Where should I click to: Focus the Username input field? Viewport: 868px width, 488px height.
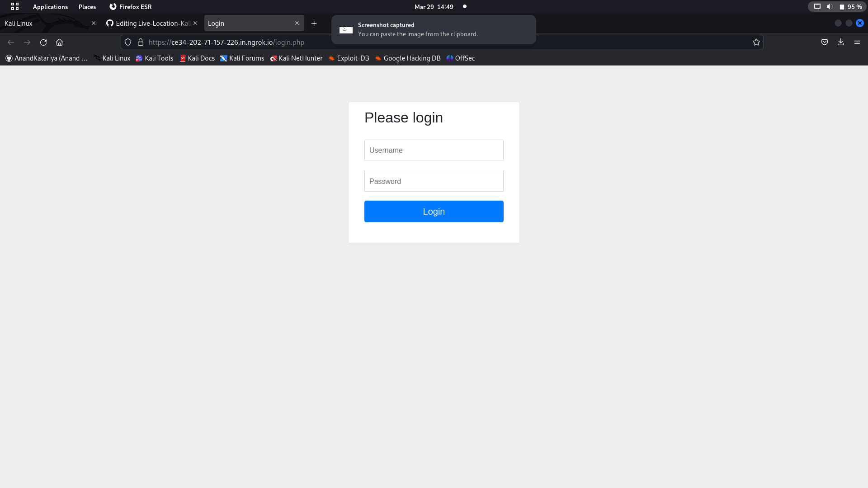(x=434, y=150)
